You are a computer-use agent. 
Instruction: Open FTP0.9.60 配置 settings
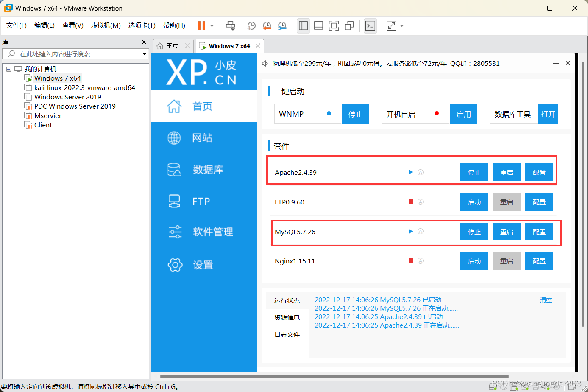click(x=539, y=202)
